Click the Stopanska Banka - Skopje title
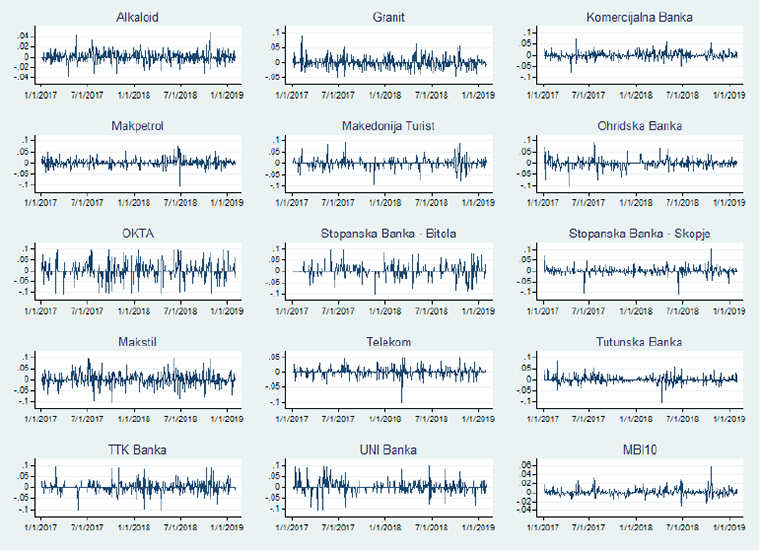This screenshot has height=551, width=760. 640,234
